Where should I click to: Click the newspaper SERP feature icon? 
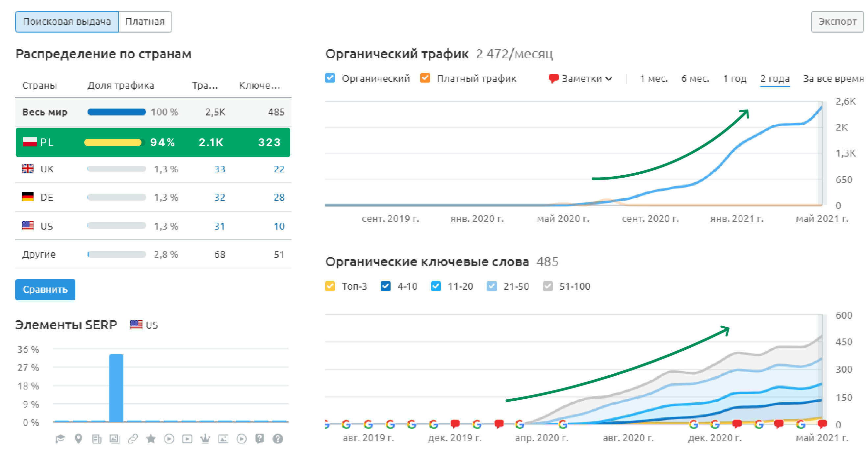coord(96,438)
